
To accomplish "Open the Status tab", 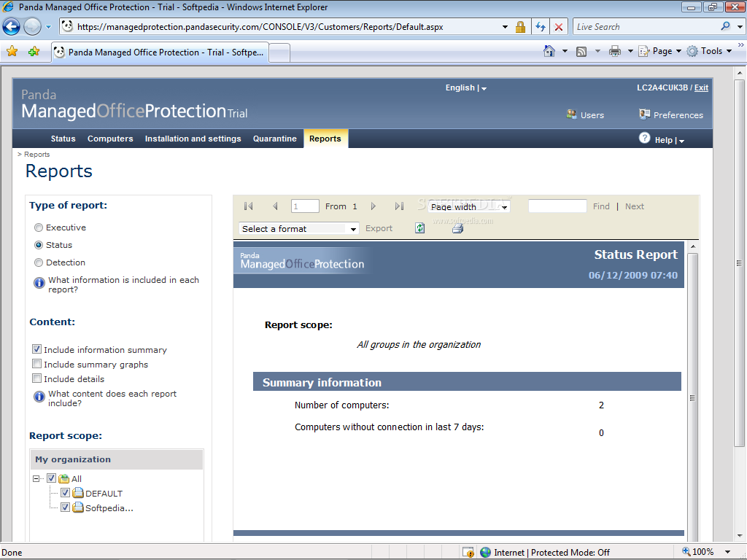I will point(63,139).
